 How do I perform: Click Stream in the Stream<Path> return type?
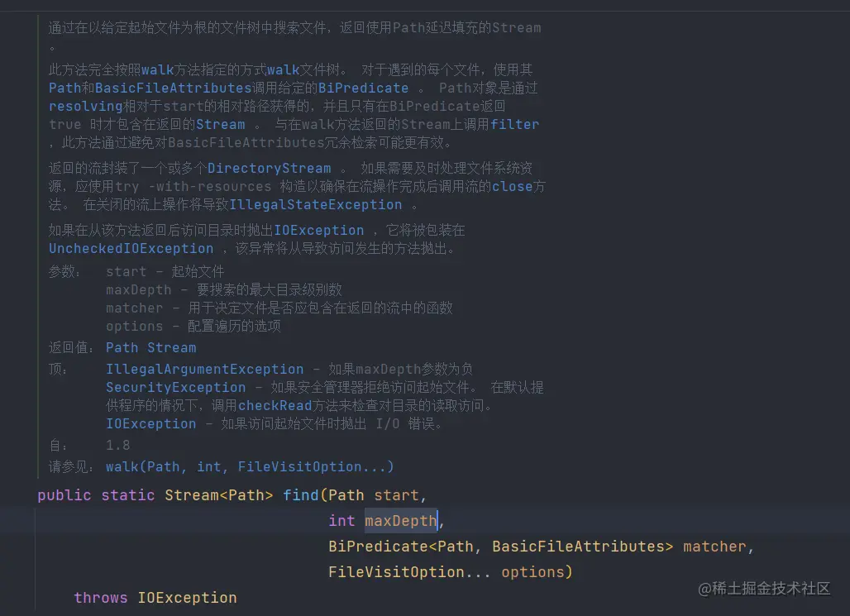(x=192, y=495)
